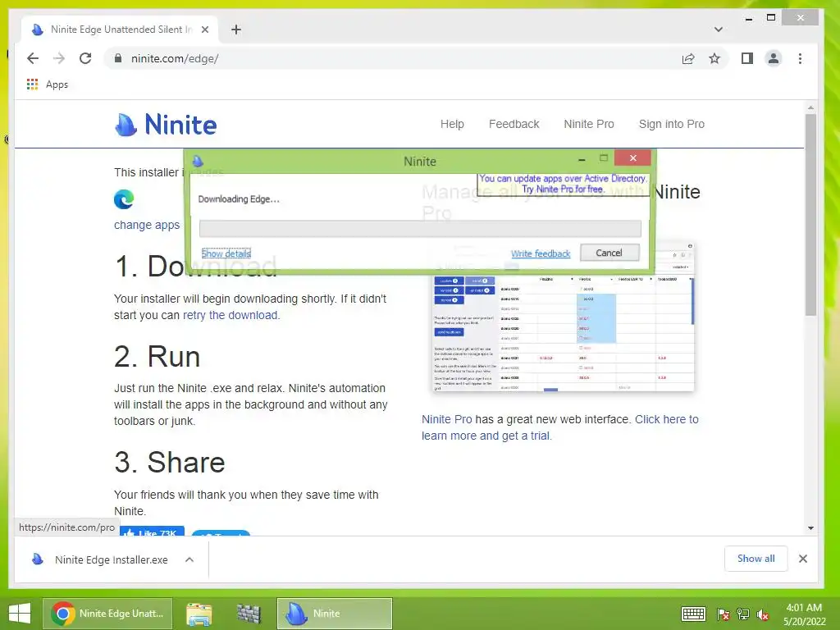Click the installer download progress bar
Screen dimensions: 840x630
point(420,229)
